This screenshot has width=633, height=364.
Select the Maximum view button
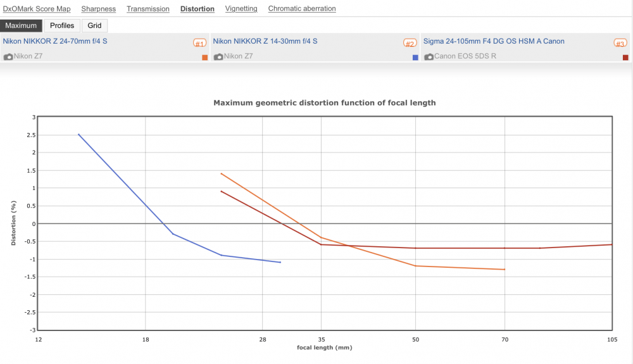coord(21,25)
